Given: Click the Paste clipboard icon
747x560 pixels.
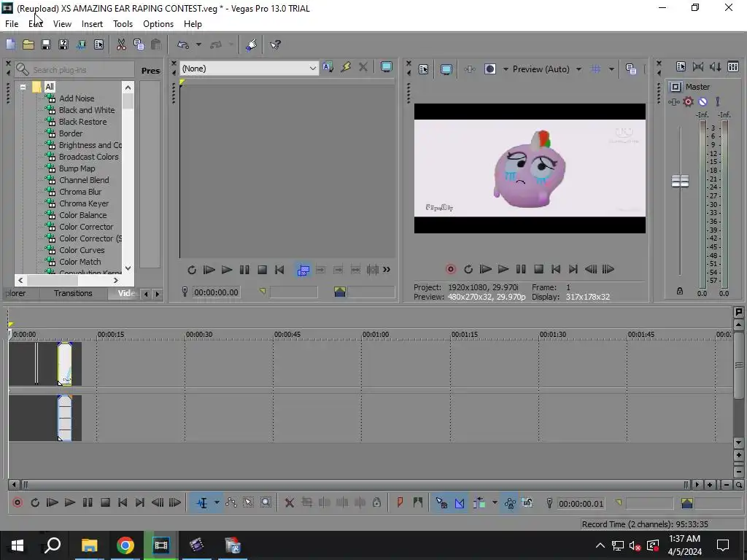Looking at the screenshot, I should pyautogui.click(x=156, y=44).
